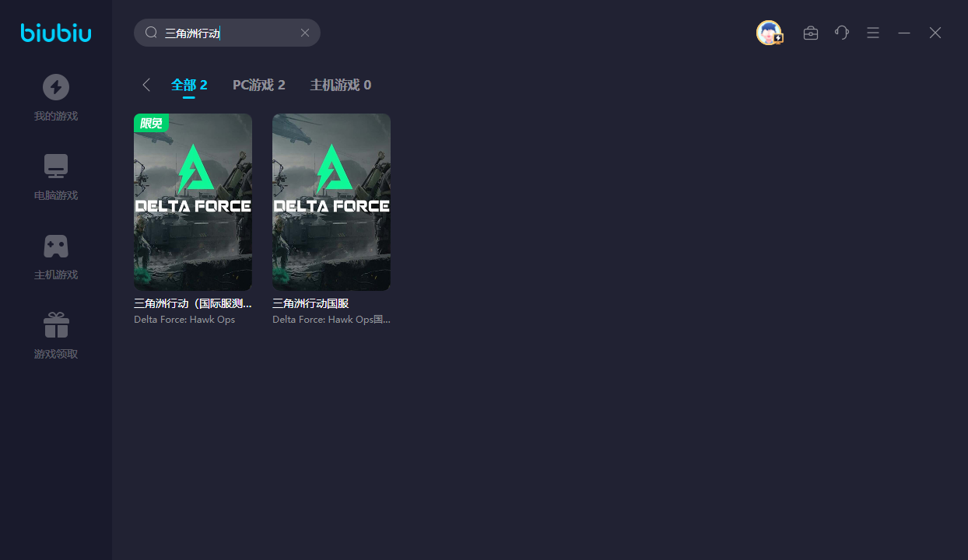Open 我的游戏 lightning icon in sidebar

(56, 87)
